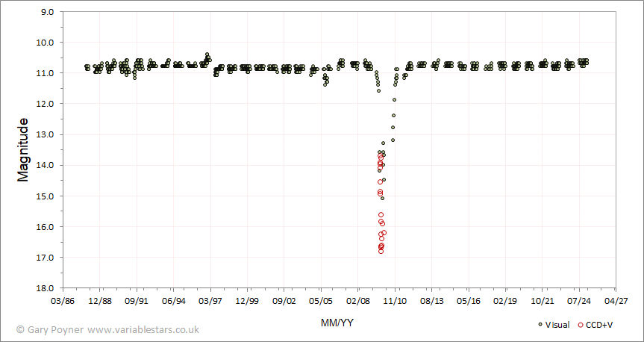Screen dimensions: 644x342
Task: Click the x-axis date '07/24'
Action: click(x=578, y=302)
